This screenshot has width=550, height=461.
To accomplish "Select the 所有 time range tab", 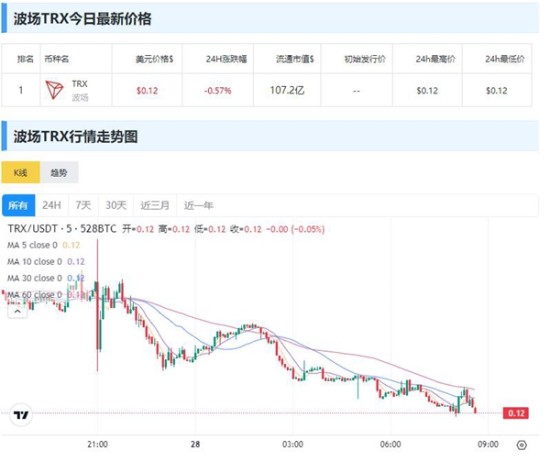I will pos(19,205).
